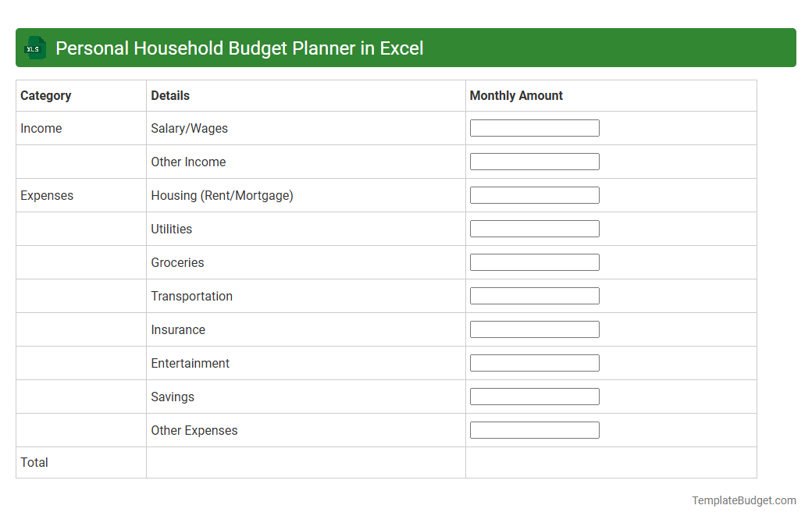This screenshot has width=812, height=523.
Task: Click the empty Total amount cell
Action: coord(611,462)
